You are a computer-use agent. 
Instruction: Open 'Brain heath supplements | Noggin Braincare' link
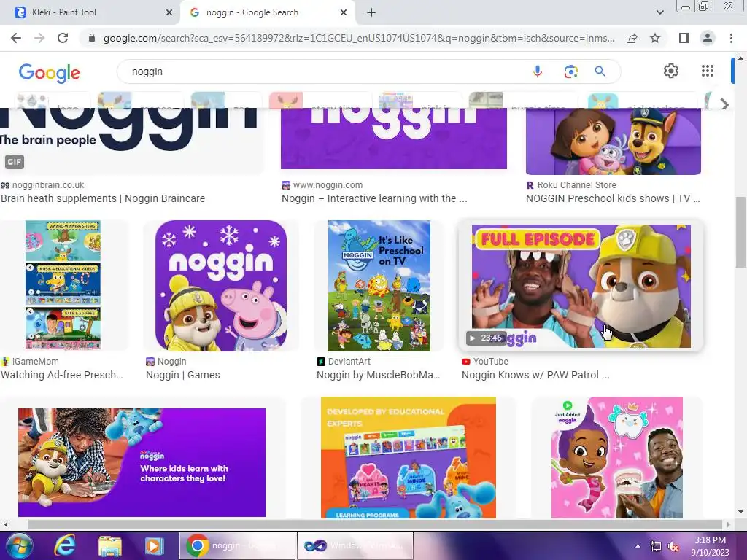tap(103, 198)
